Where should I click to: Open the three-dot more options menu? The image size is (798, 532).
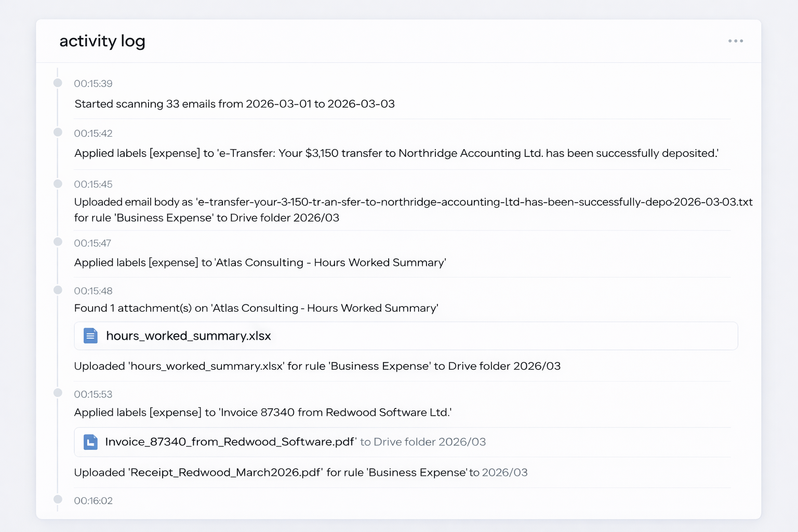pos(735,41)
